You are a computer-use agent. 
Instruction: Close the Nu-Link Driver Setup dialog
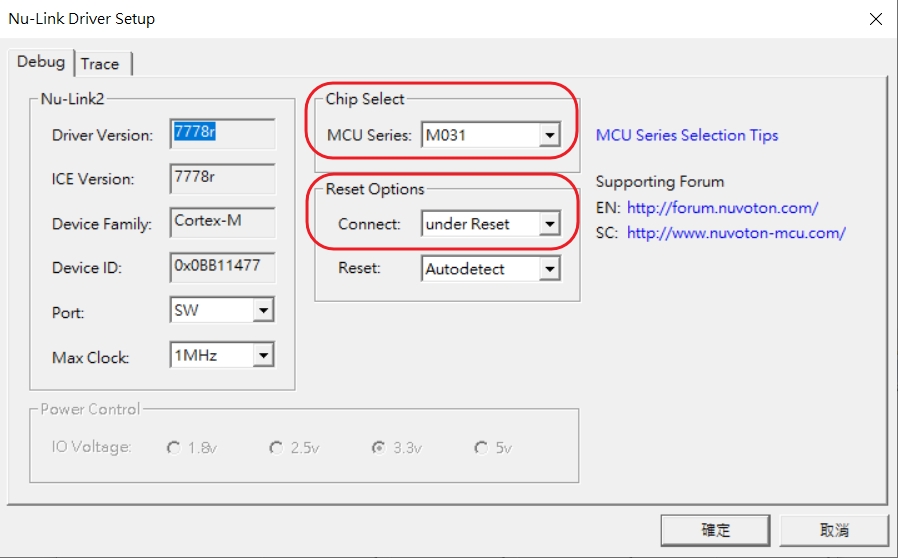pos(875,19)
